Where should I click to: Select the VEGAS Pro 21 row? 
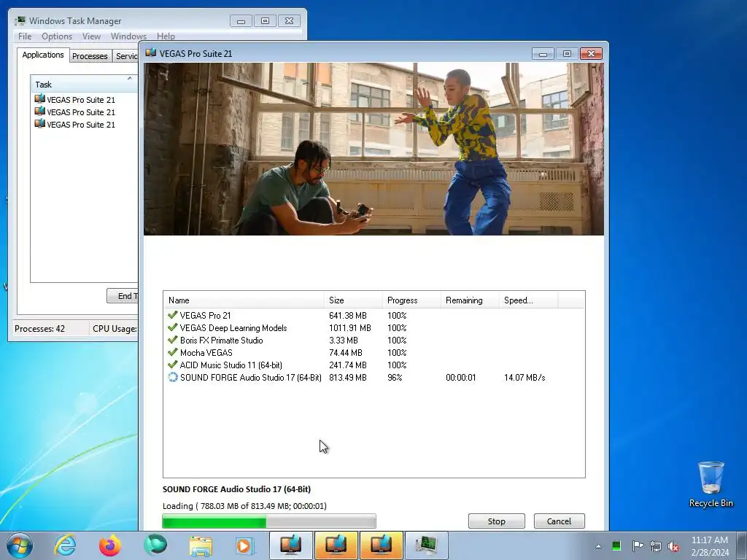(x=374, y=315)
